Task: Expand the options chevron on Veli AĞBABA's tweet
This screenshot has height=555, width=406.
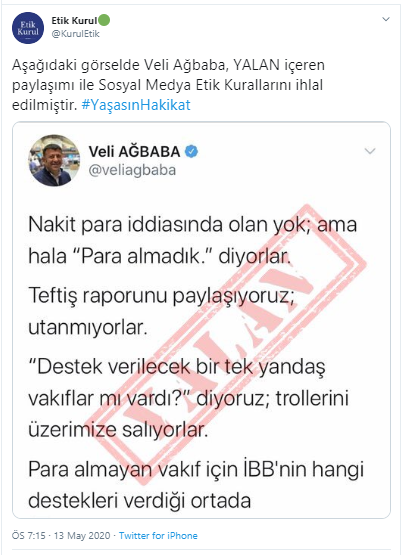Action: 370,151
